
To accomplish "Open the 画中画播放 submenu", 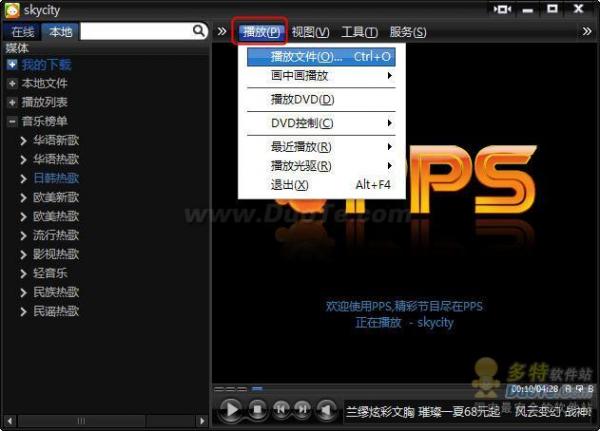I will point(321,76).
